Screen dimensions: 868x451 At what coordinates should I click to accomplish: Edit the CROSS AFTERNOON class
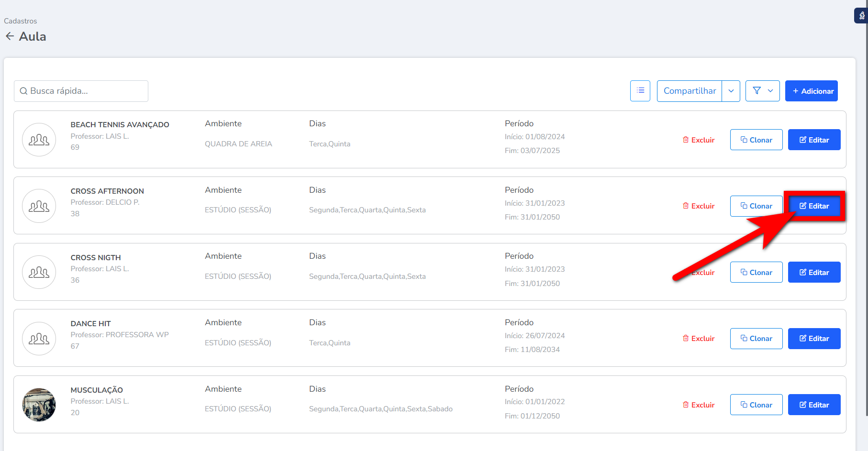(x=814, y=206)
